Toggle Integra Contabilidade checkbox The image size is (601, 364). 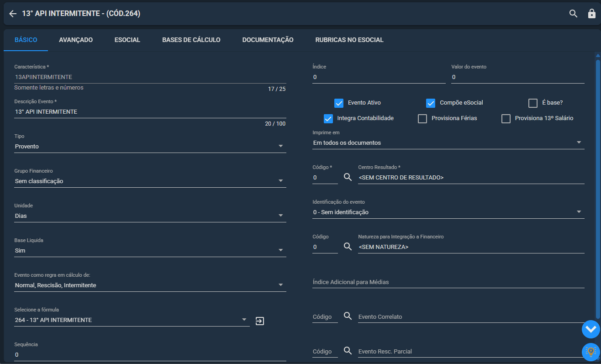328,118
